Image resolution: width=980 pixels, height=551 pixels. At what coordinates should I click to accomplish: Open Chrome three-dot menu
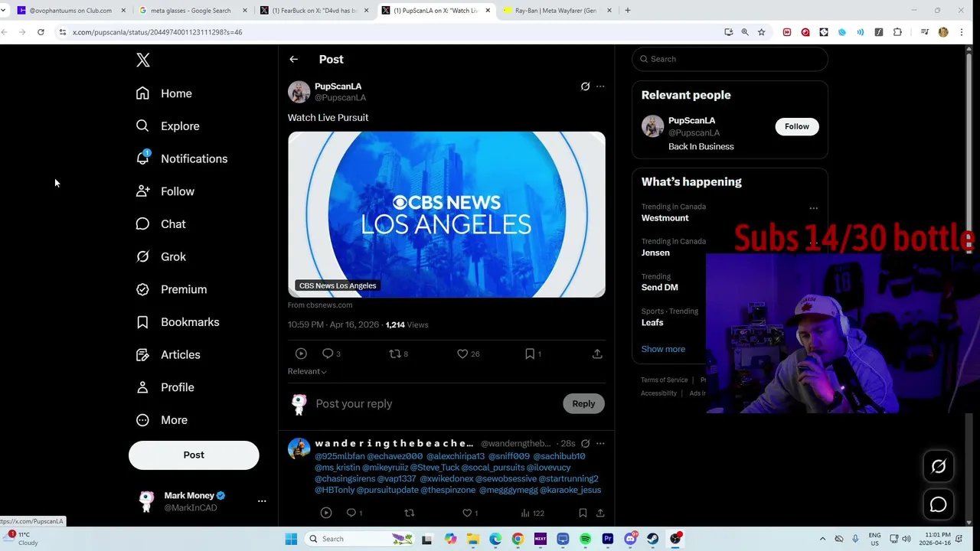[x=962, y=32]
